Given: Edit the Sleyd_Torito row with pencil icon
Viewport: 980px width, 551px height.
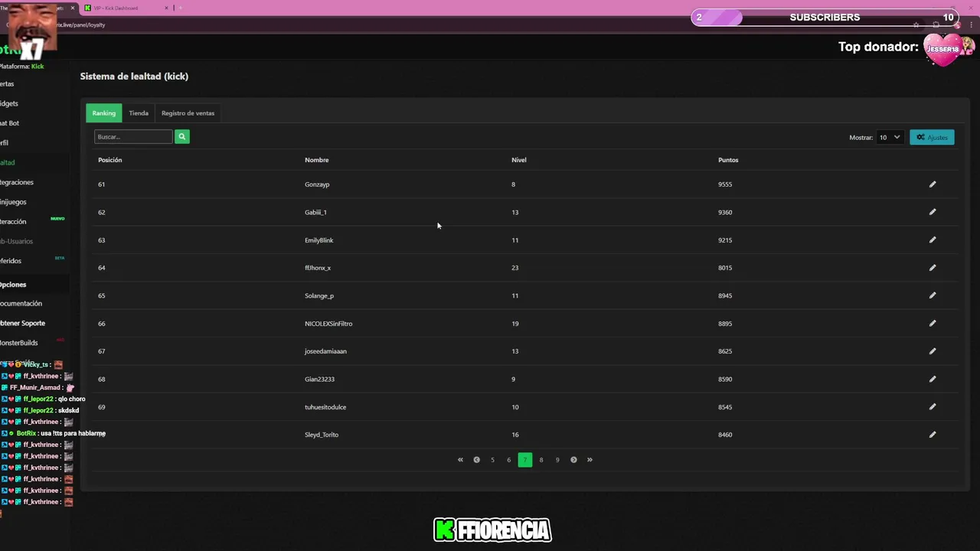Looking at the screenshot, I should click(933, 435).
